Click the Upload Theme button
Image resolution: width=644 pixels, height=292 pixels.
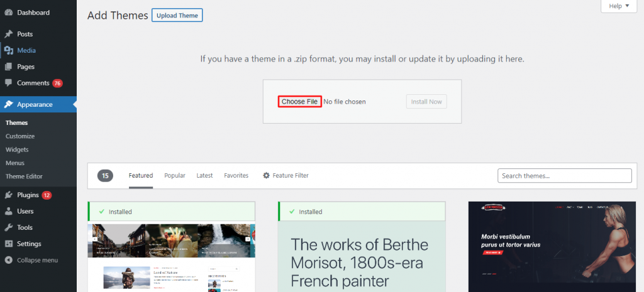tap(177, 16)
